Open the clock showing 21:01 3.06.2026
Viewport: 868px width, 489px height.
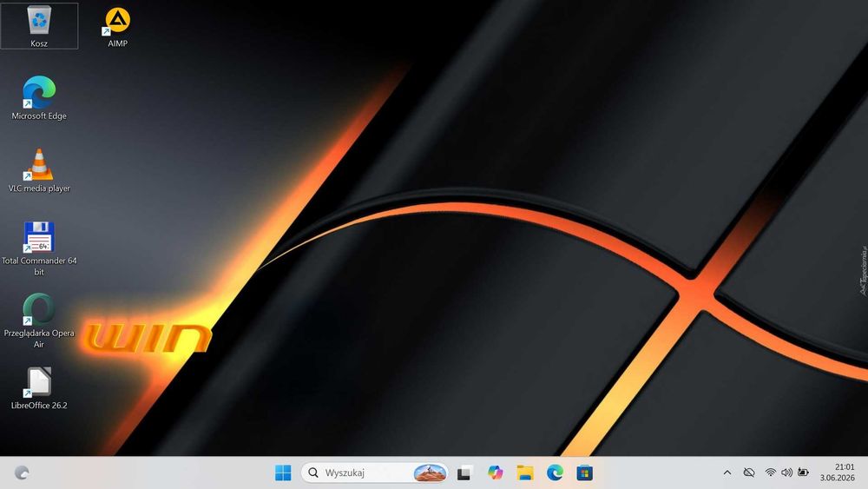click(837, 472)
